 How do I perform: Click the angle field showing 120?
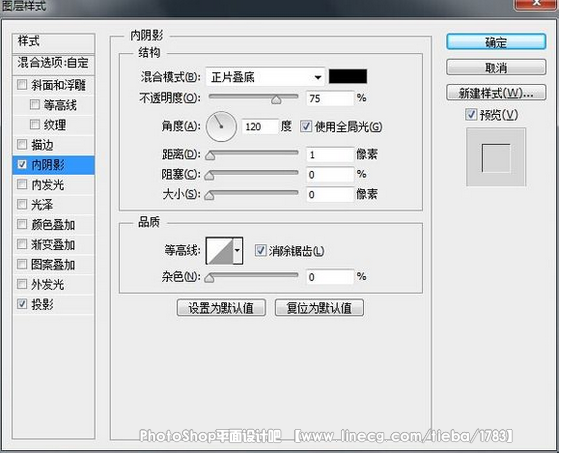(x=260, y=126)
